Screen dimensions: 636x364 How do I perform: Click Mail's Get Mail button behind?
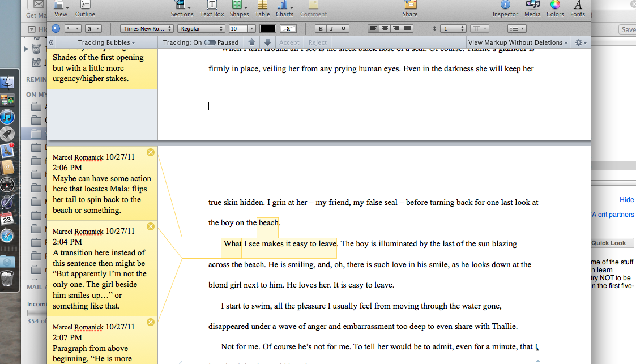pos(36,8)
